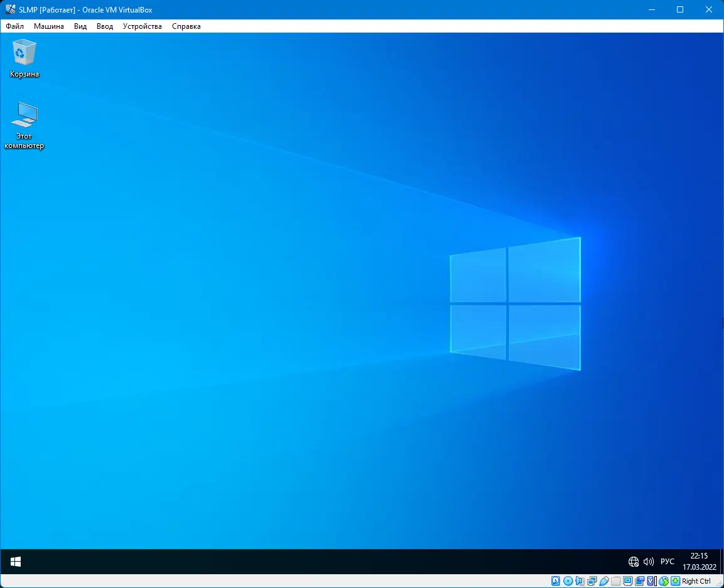Click the display settings indicator
This screenshot has width=724, height=588.
(627, 581)
